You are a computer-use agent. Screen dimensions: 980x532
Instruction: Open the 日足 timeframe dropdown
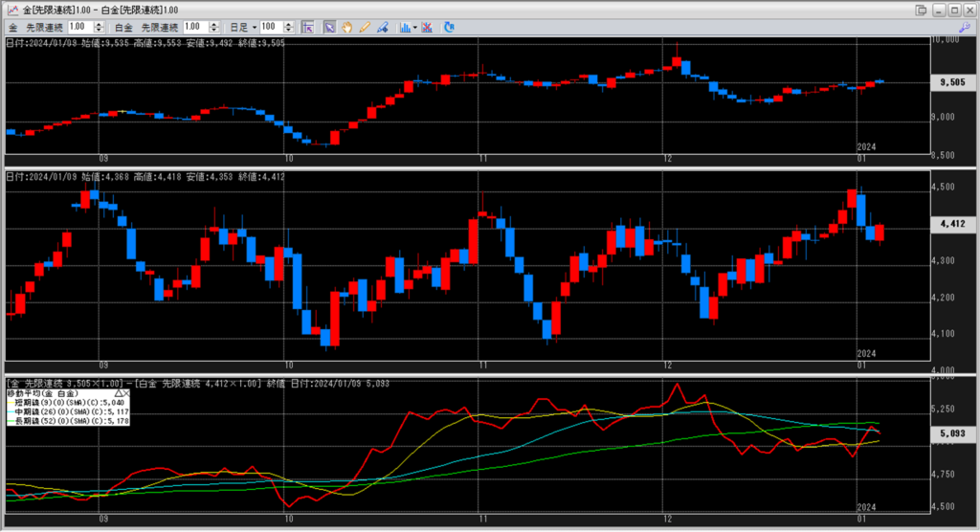pos(246,27)
